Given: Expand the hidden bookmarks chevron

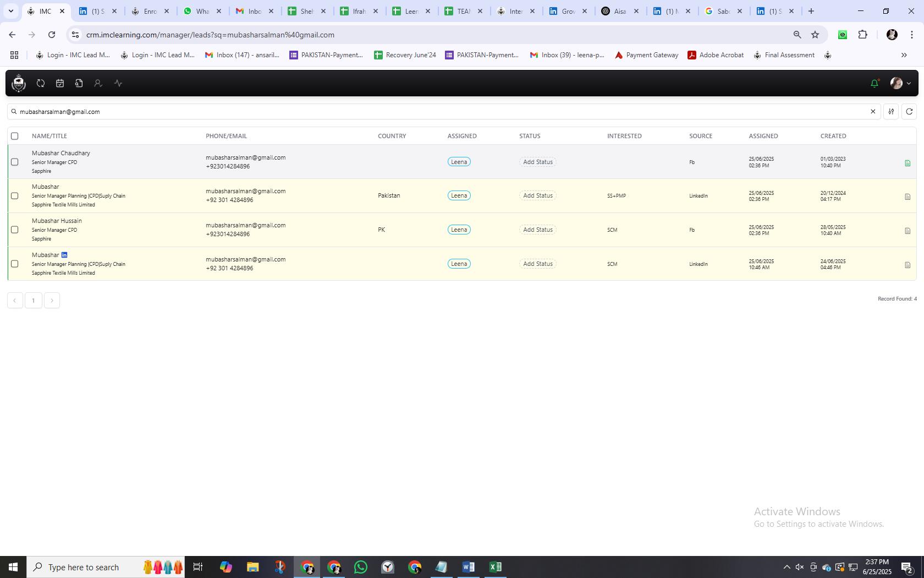Looking at the screenshot, I should click(904, 55).
